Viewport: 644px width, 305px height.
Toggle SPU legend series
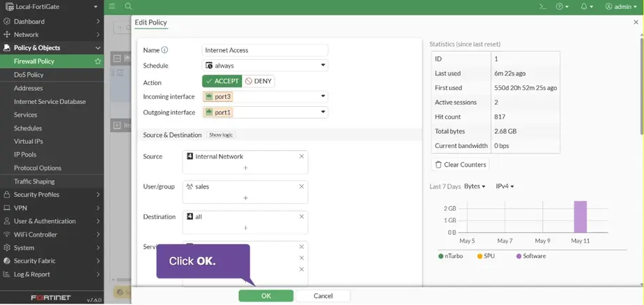tap(486, 256)
